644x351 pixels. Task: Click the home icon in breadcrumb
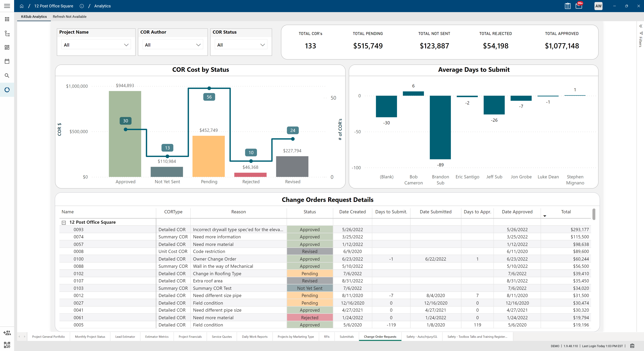[21, 6]
